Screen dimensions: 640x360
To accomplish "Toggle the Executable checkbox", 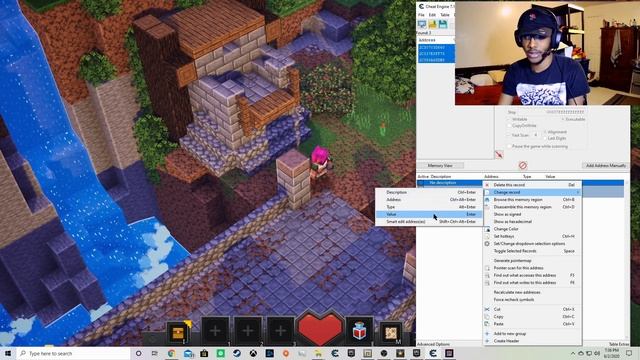I will pos(562,119).
